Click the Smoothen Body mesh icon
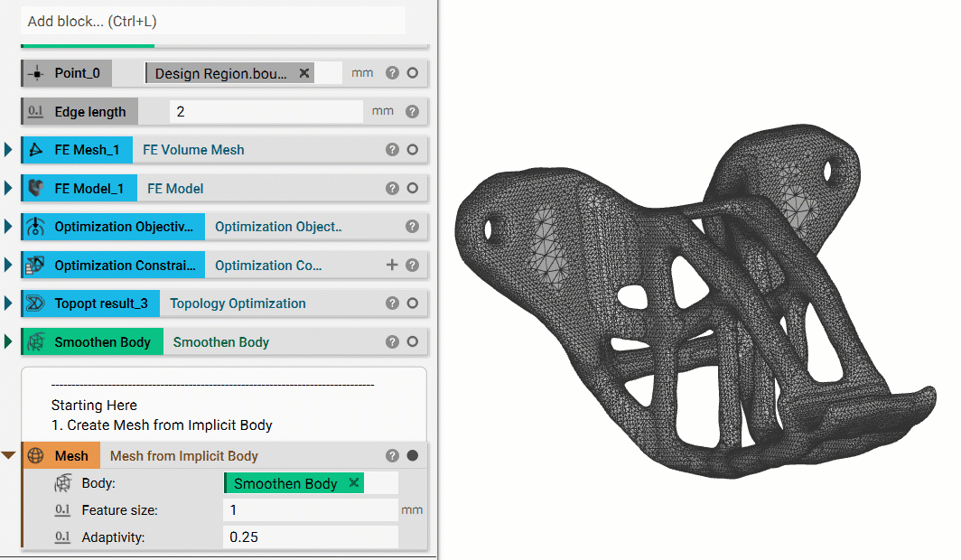Screen dimensions: 961x560 (x=36, y=341)
